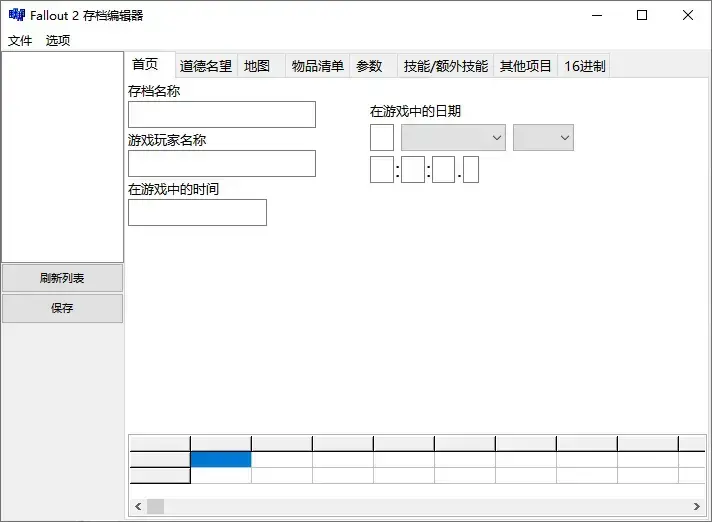Click the hours field of game time
The width and height of the screenshot is (712, 522).
point(381,169)
